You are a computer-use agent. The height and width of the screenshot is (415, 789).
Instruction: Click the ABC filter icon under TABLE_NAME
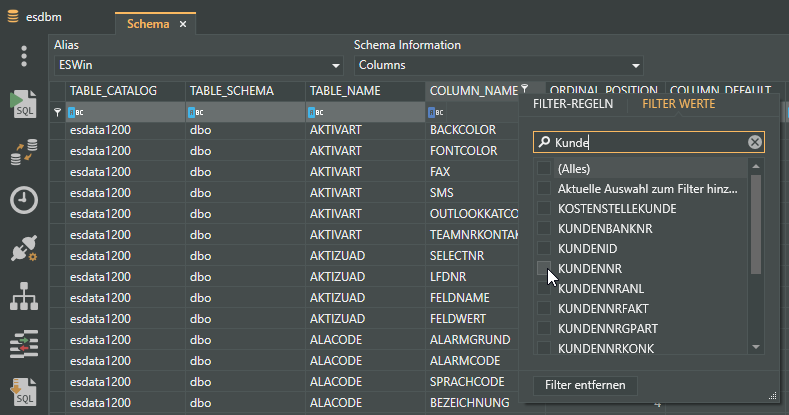[315, 112]
